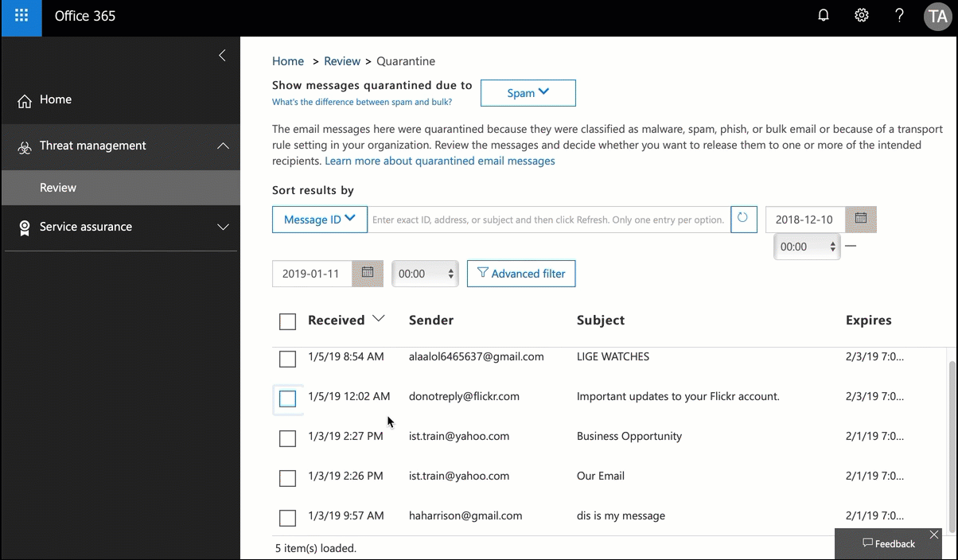Open notifications bell
This screenshot has width=958, height=560.
tap(824, 15)
